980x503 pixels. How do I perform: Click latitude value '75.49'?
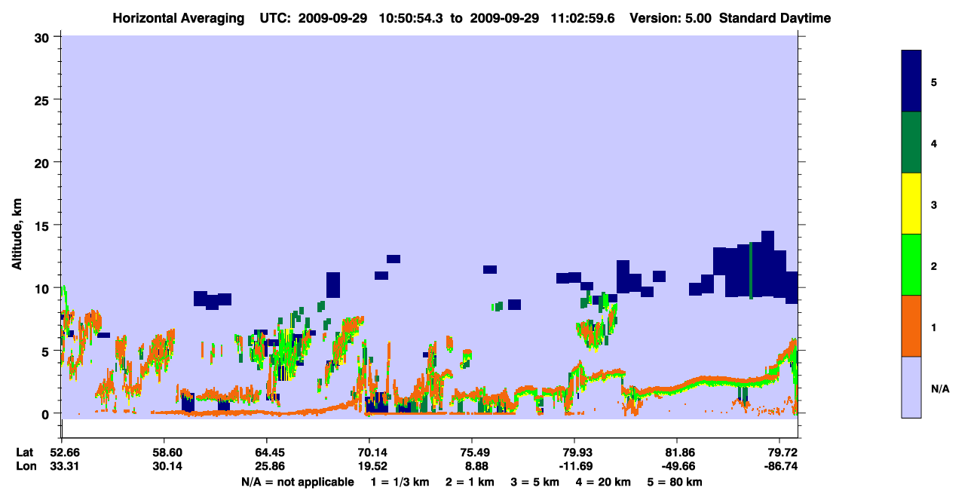(x=472, y=452)
